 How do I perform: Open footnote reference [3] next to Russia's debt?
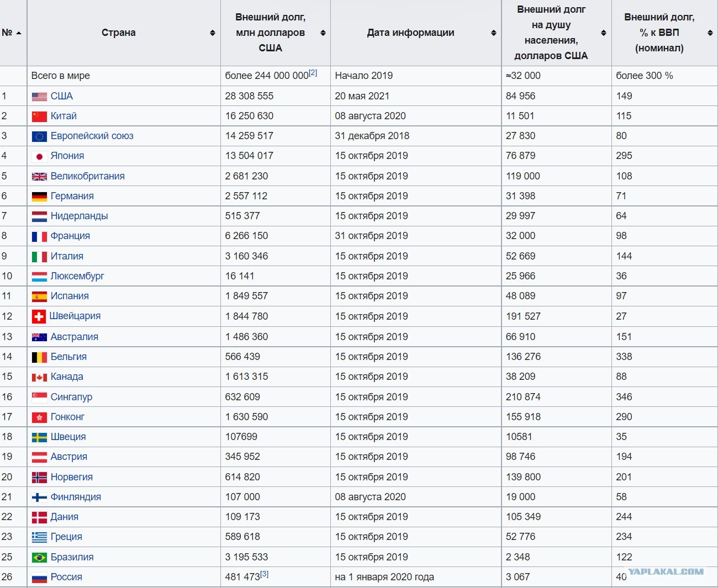[x=265, y=574]
